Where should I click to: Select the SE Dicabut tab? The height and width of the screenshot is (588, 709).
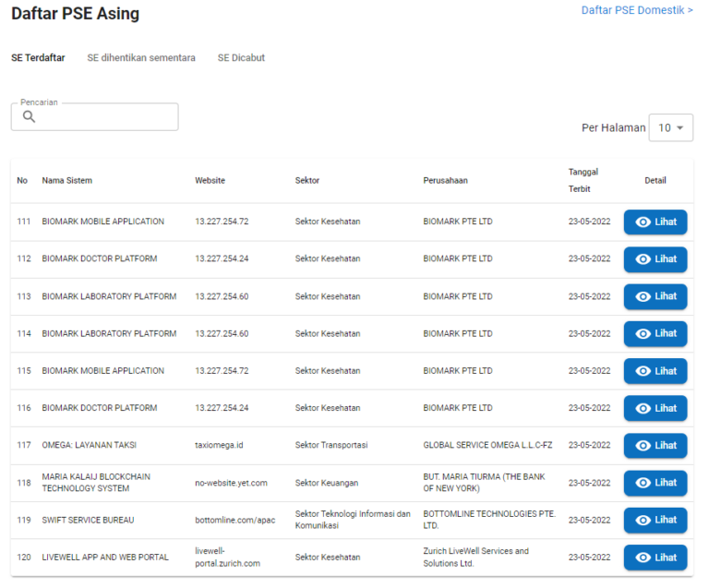pyautogui.click(x=241, y=57)
